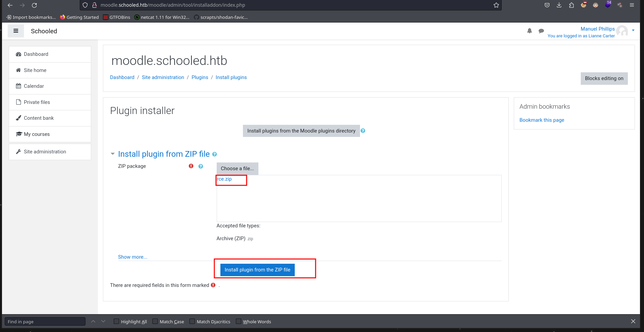Click the Dashboard breadcrumb link
The width and height of the screenshot is (644, 332).
coord(122,77)
